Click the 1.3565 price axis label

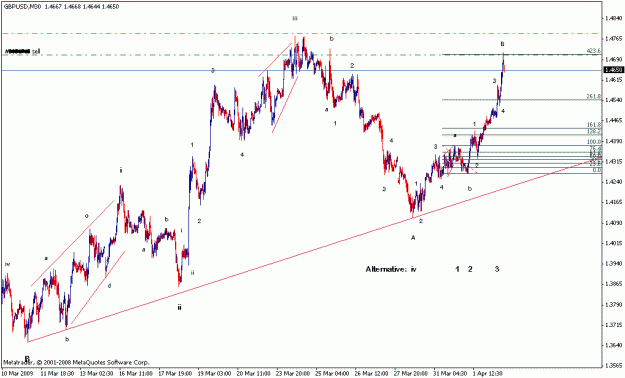[x=613, y=366]
